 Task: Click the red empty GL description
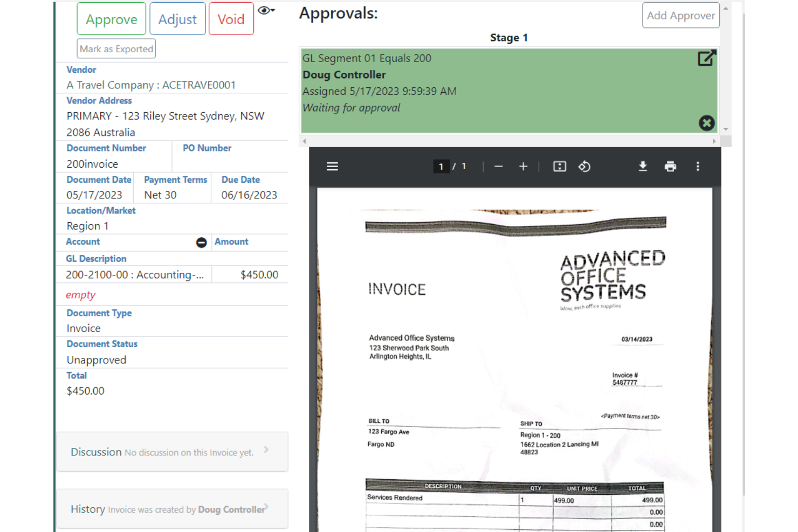coord(80,295)
